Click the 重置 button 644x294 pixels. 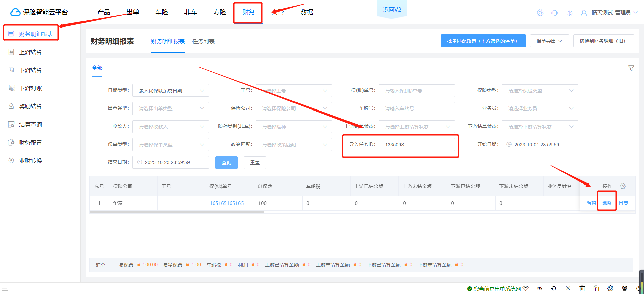(x=255, y=162)
